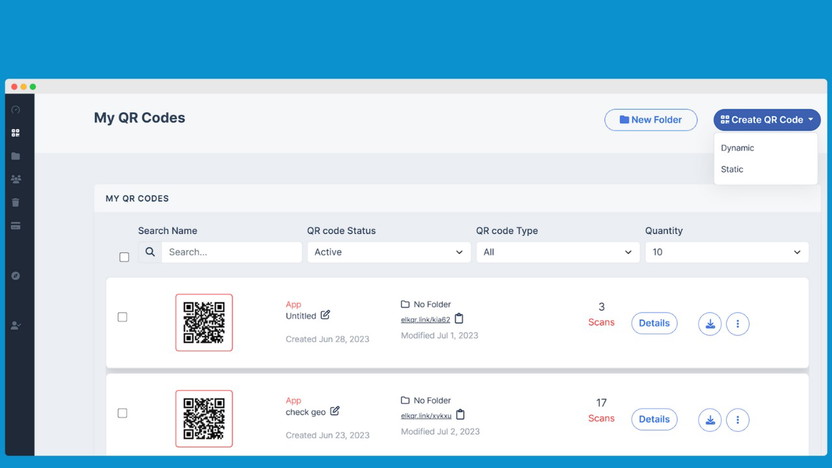Viewport: 832px width, 468px height.
Task: Open the elkqr.link/xvkxu short link
Action: tap(426, 415)
